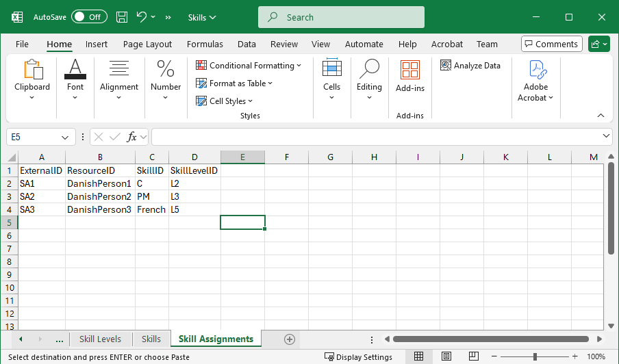Image resolution: width=619 pixels, height=364 pixels.
Task: Select Normal view button in status bar
Action: 418,356
